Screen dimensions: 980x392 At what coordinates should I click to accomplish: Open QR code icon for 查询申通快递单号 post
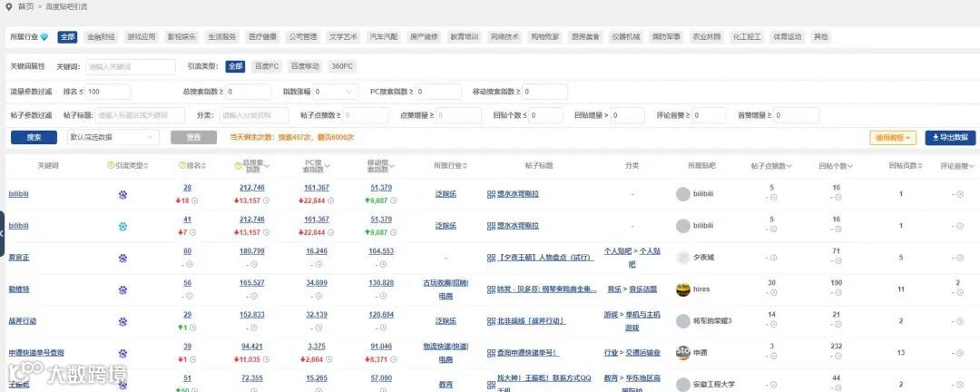(x=491, y=353)
